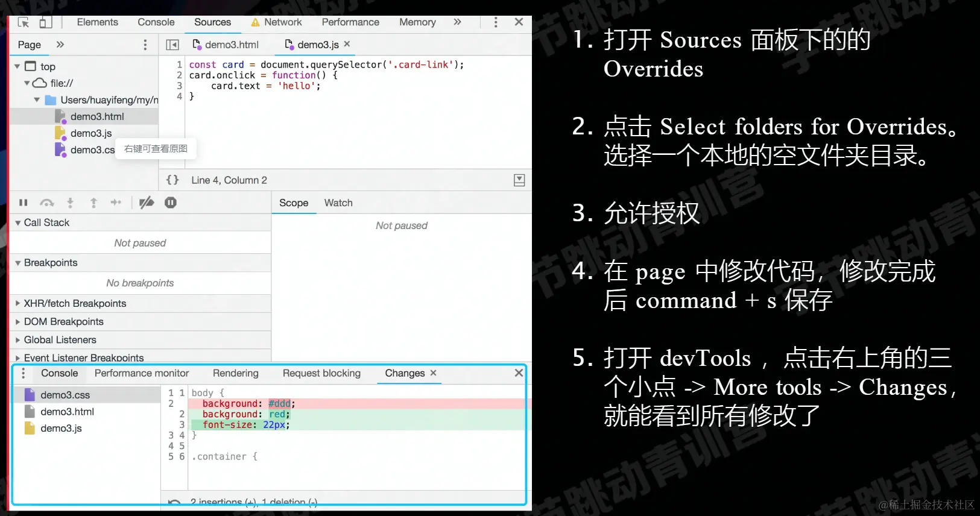This screenshot has width=980, height=516.
Task: Open demo3.css file icon in tree
Action: pos(60,149)
